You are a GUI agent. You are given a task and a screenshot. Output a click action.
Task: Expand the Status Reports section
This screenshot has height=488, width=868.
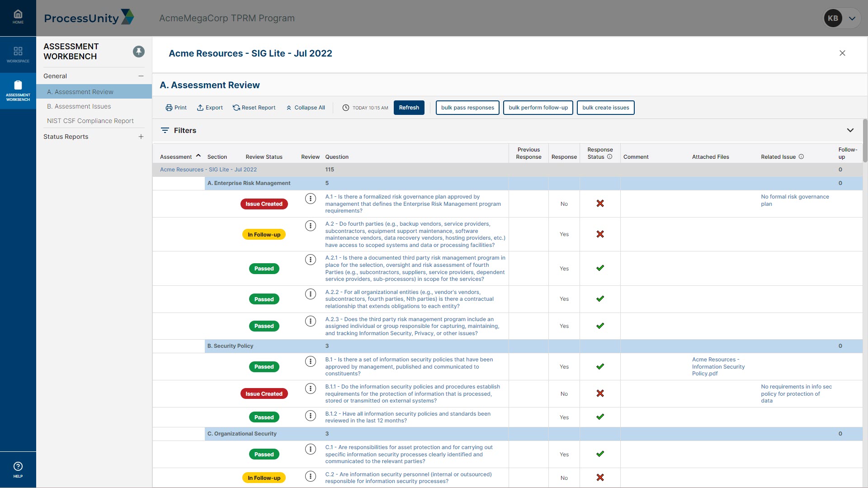click(141, 137)
